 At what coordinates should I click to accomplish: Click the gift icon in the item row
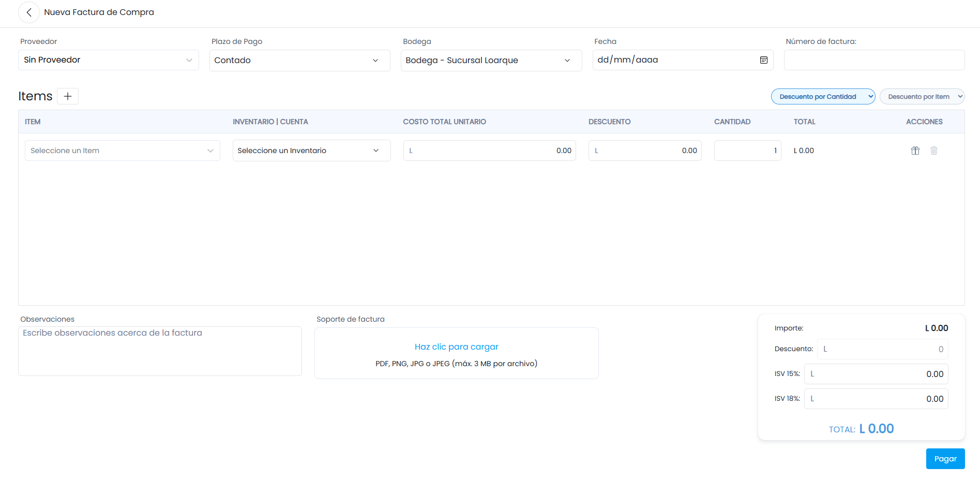tap(915, 150)
